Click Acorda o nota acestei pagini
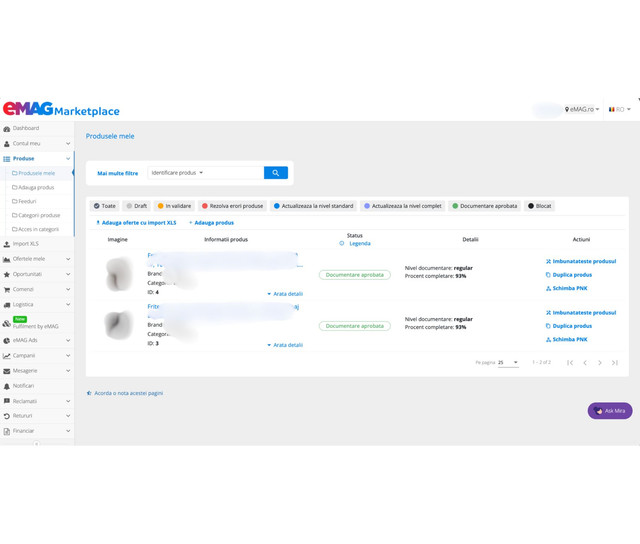Image resolution: width=640 pixels, height=544 pixels. click(x=129, y=393)
